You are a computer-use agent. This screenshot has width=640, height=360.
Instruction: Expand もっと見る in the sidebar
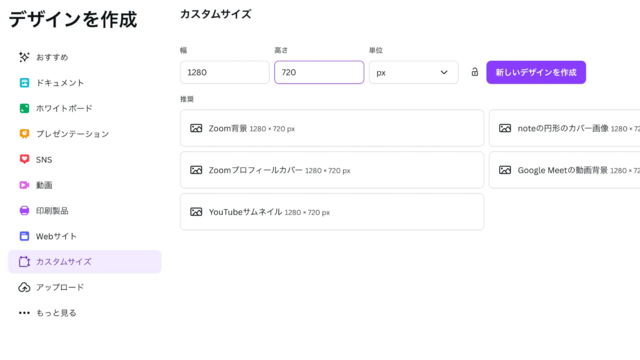tap(84, 313)
